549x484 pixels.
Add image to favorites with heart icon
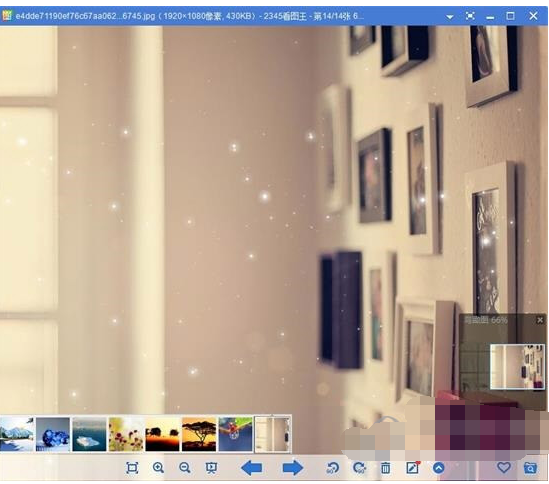click(504, 467)
